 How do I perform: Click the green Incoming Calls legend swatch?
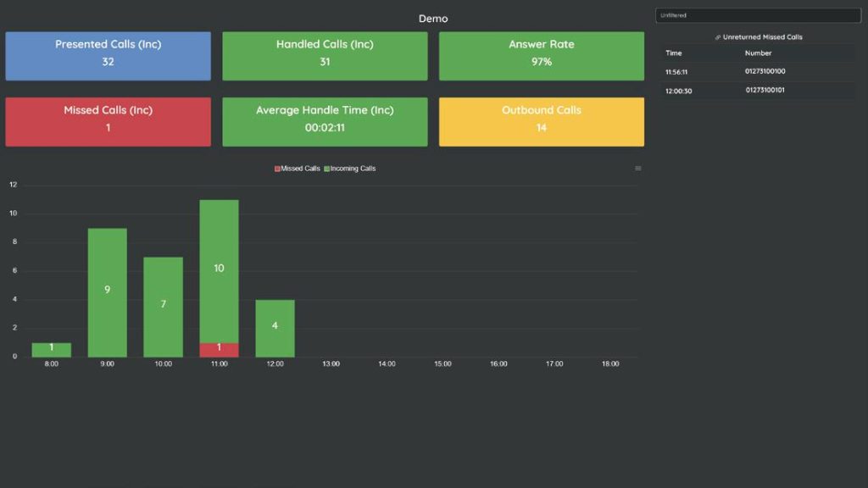(326, 169)
